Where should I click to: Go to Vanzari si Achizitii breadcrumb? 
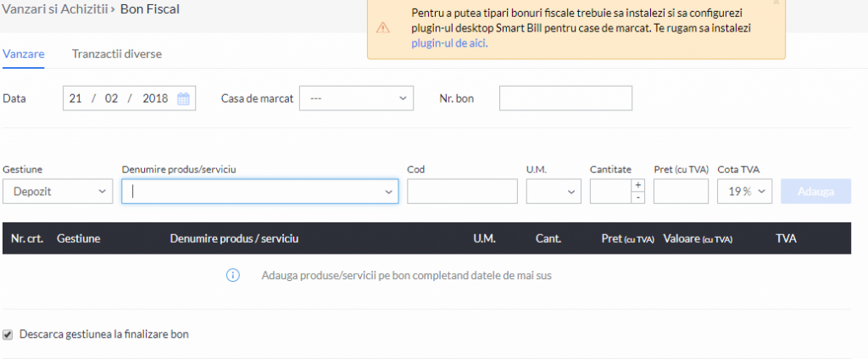55,8
